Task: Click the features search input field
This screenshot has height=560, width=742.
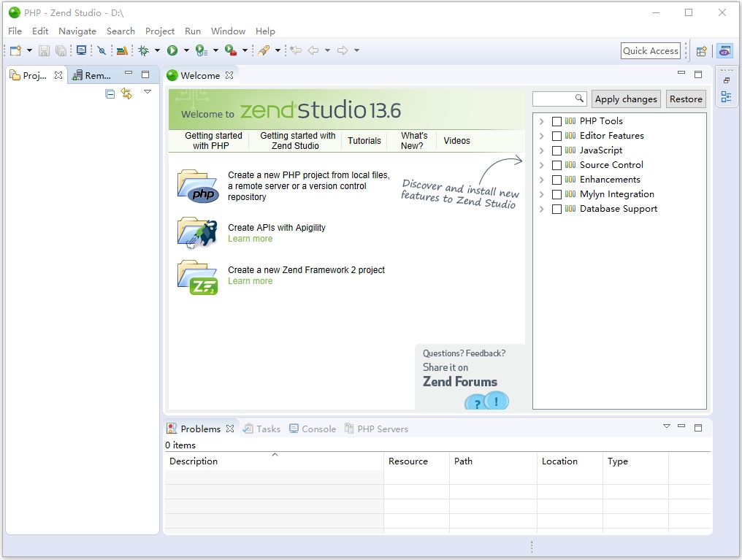Action: (554, 99)
